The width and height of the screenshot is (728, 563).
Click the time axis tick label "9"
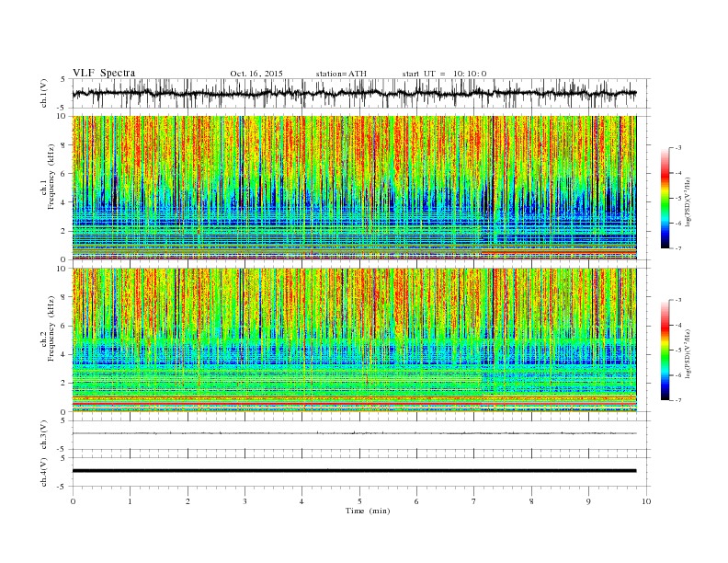(x=588, y=501)
